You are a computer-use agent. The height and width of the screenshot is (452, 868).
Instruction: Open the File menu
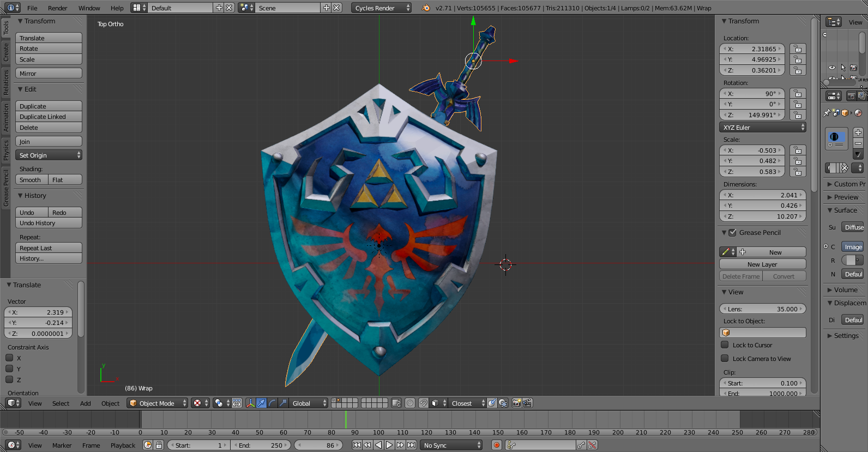click(x=32, y=8)
